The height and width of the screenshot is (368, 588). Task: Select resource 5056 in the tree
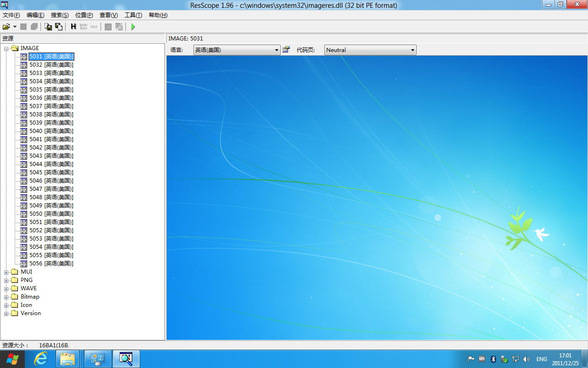coord(51,264)
